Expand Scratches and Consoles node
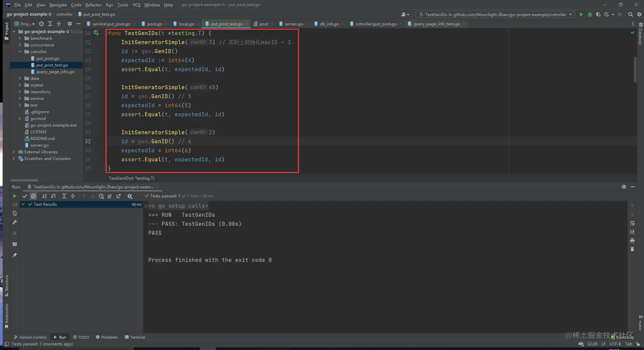644x350 pixels. tap(14, 159)
